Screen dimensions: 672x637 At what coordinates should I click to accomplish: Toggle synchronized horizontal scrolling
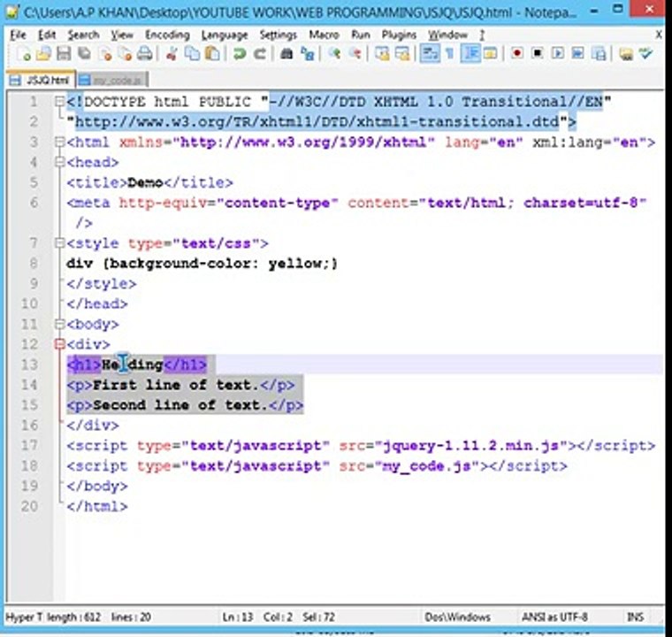[402, 54]
